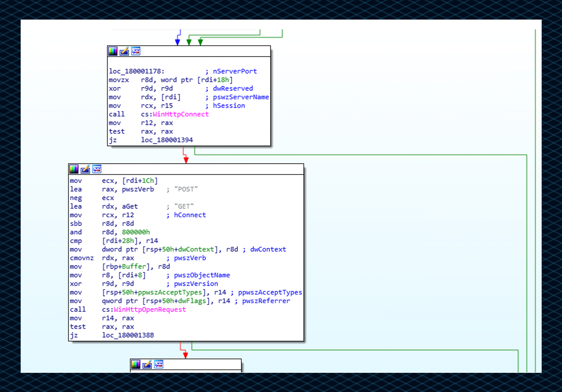
Task: Select the mov rcx, r15 instruction
Action: 141,106
